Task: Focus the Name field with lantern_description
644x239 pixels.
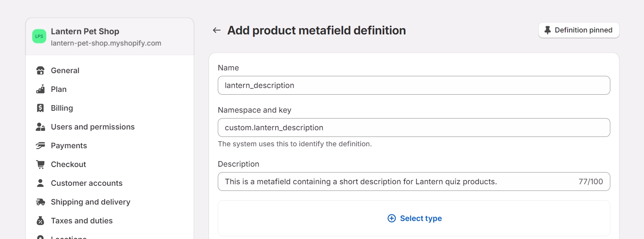Action: pos(414,85)
